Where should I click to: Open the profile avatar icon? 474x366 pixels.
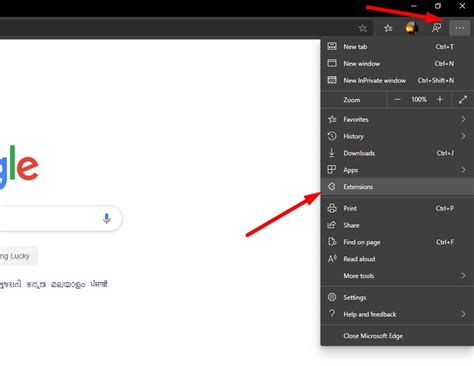click(x=412, y=28)
